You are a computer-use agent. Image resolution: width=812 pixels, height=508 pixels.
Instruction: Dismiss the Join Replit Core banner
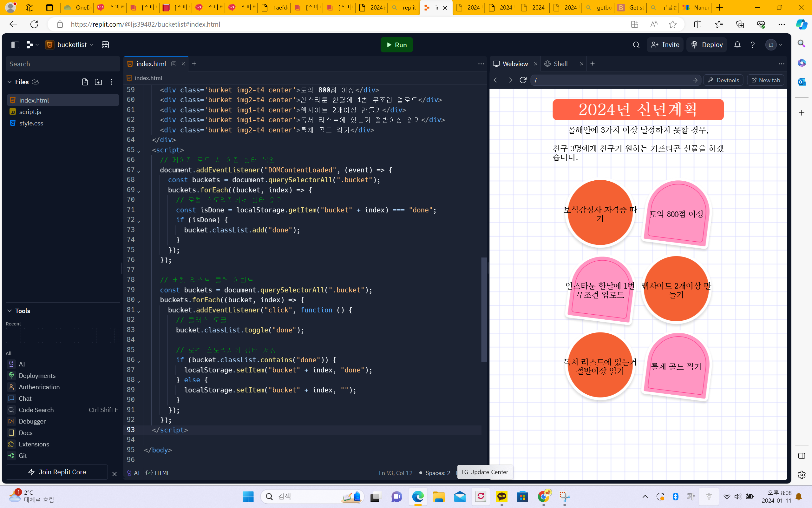pos(115,474)
